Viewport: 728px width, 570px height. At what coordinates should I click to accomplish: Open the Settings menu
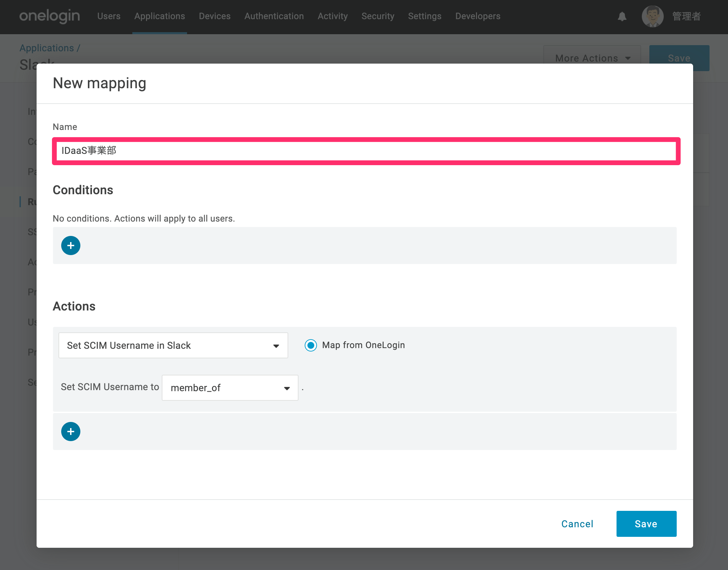point(425,16)
